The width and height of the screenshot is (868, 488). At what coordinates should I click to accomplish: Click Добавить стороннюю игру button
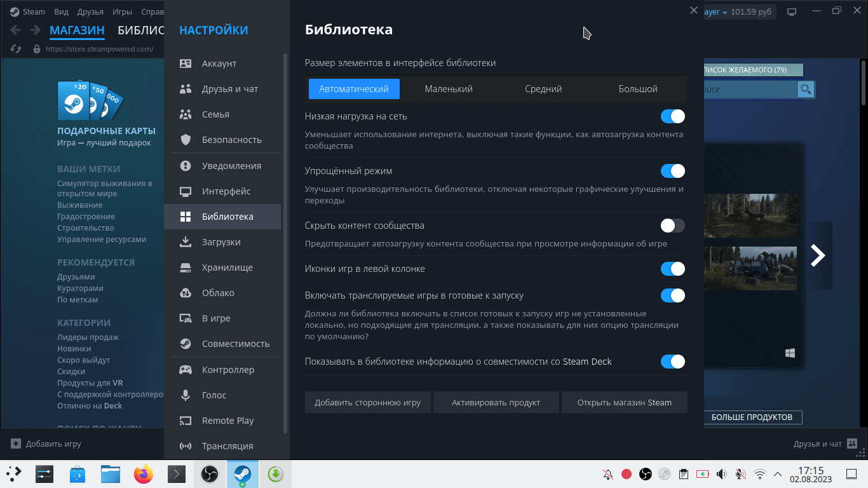point(368,402)
